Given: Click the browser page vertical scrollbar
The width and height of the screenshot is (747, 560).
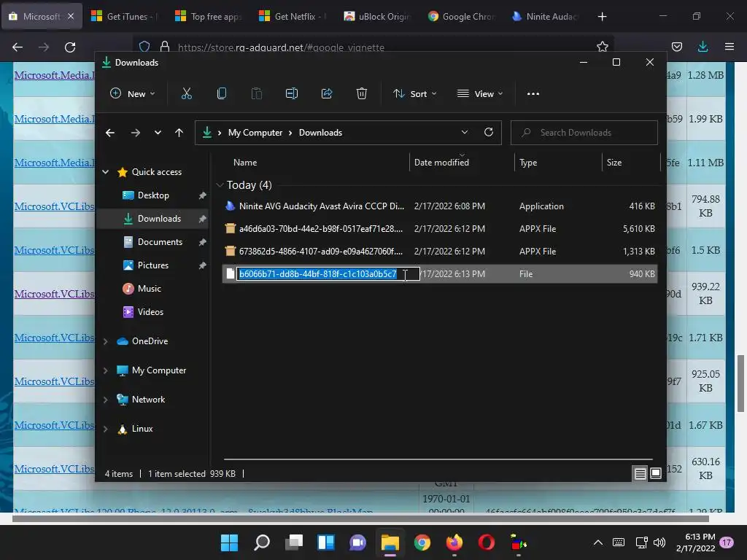Looking at the screenshot, I should [741, 384].
